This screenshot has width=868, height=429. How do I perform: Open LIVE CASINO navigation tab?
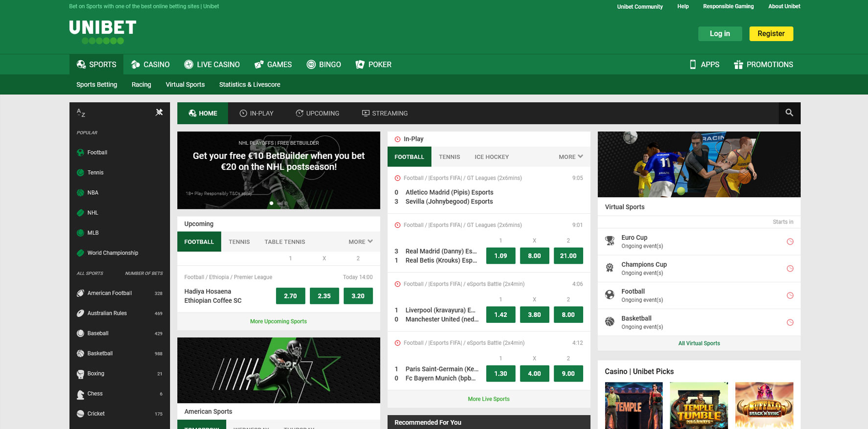coord(211,65)
